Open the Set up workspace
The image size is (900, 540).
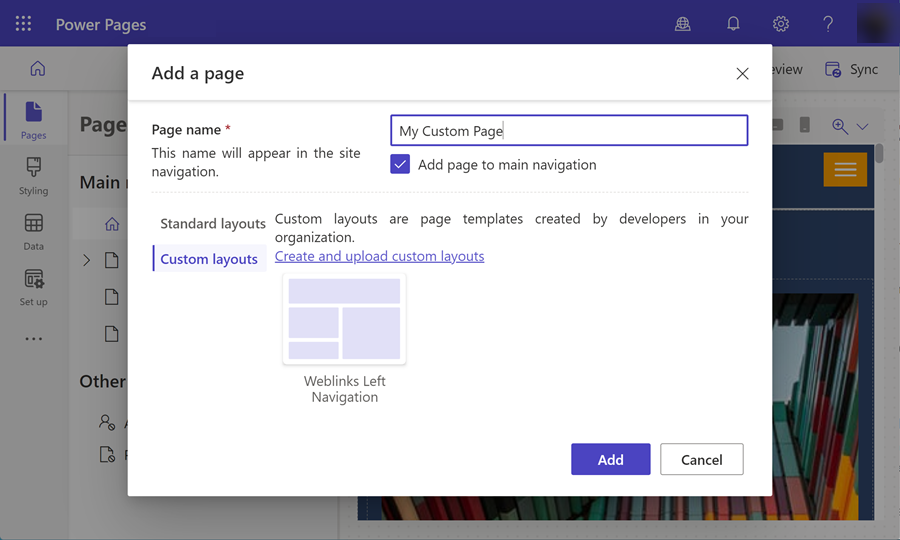point(33,288)
